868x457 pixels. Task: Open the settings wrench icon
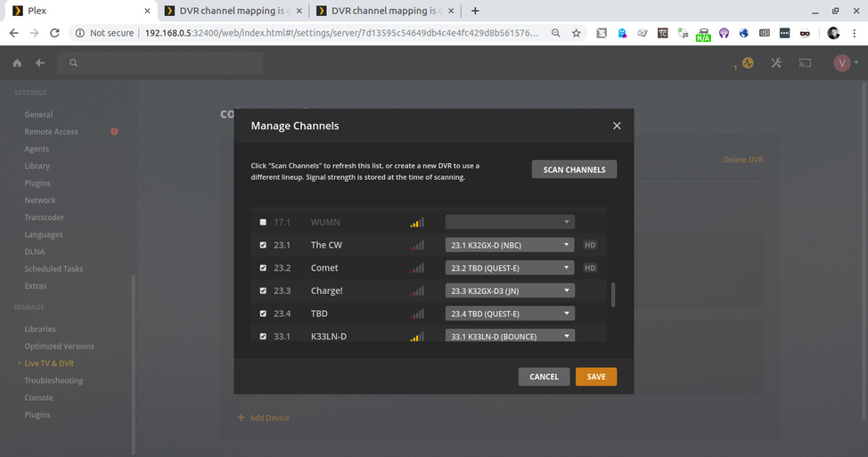(x=776, y=63)
